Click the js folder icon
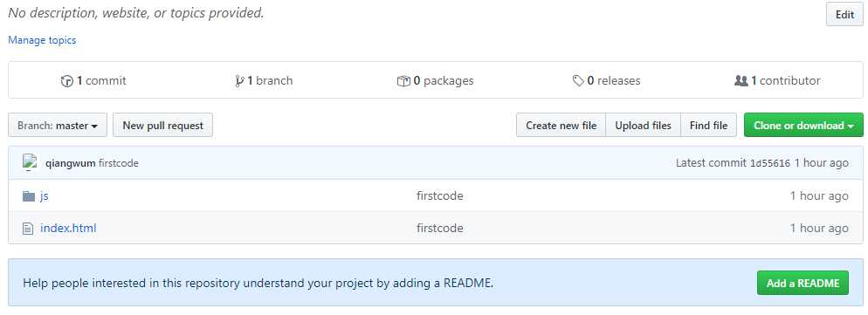868x315 pixels. 29,196
